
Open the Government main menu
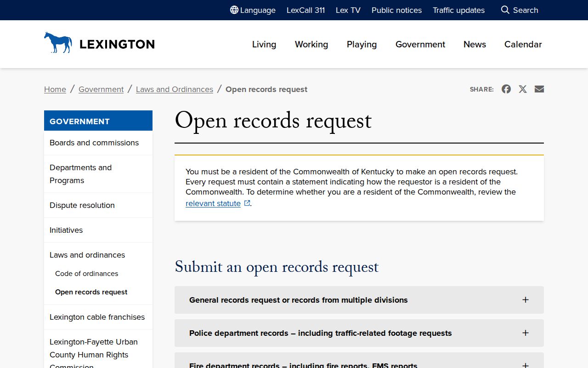tap(420, 45)
